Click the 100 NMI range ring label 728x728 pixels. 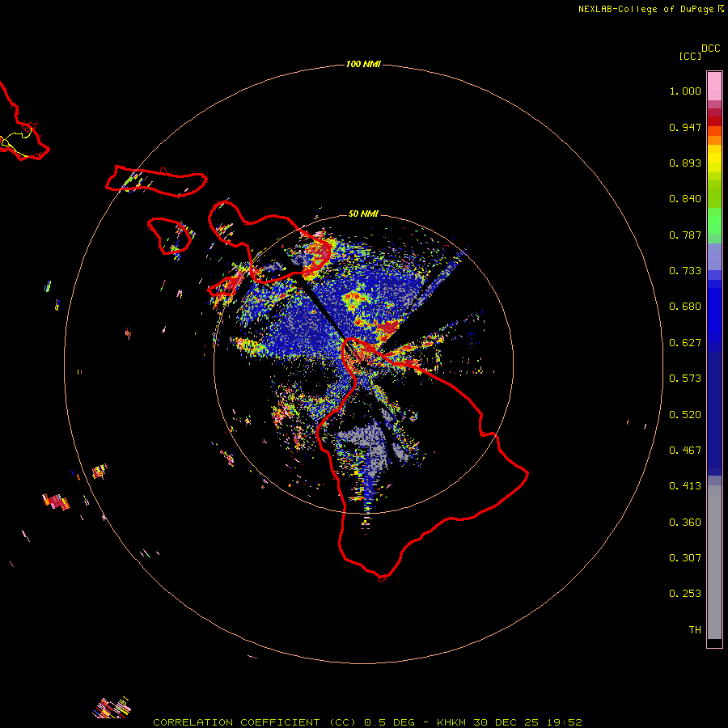pyautogui.click(x=363, y=64)
